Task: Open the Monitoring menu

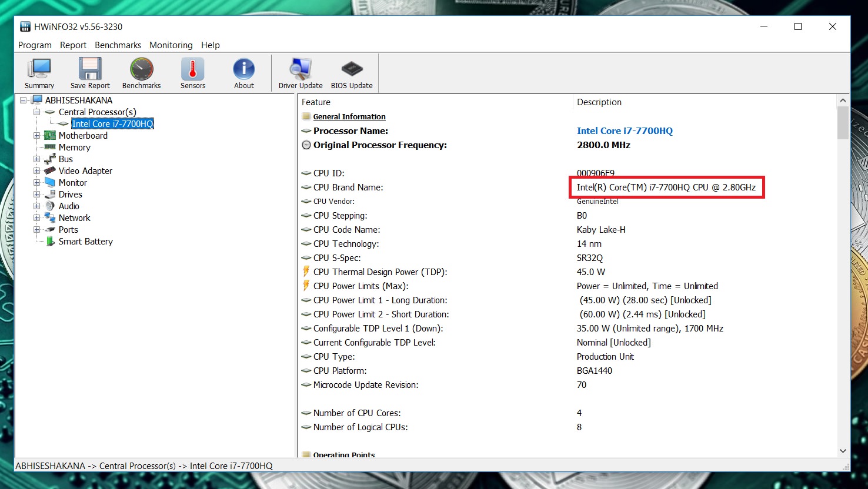Action: point(171,45)
